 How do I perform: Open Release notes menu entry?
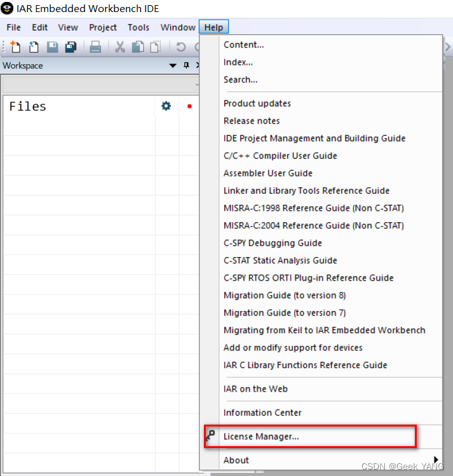321,121
